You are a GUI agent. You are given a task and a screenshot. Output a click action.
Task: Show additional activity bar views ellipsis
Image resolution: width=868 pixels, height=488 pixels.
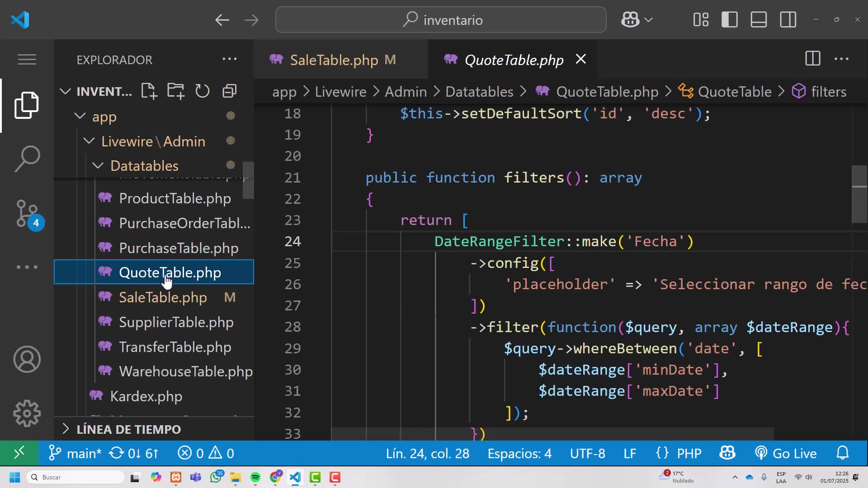[x=27, y=267]
